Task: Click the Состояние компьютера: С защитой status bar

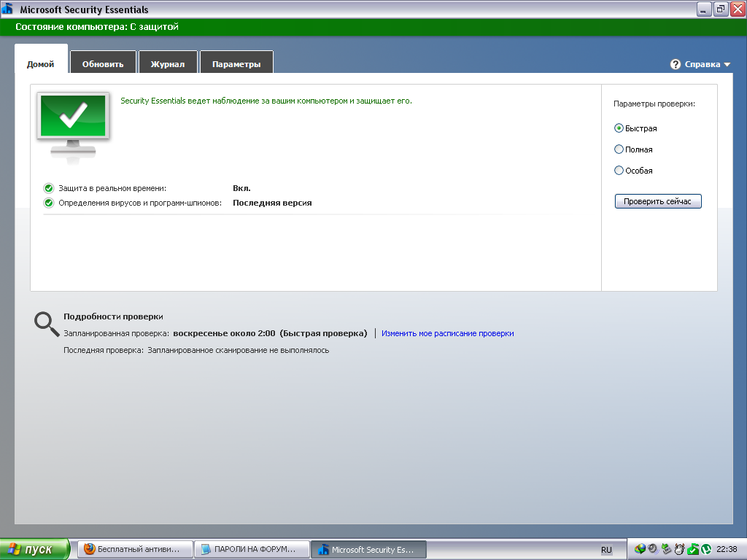Action: click(373, 27)
